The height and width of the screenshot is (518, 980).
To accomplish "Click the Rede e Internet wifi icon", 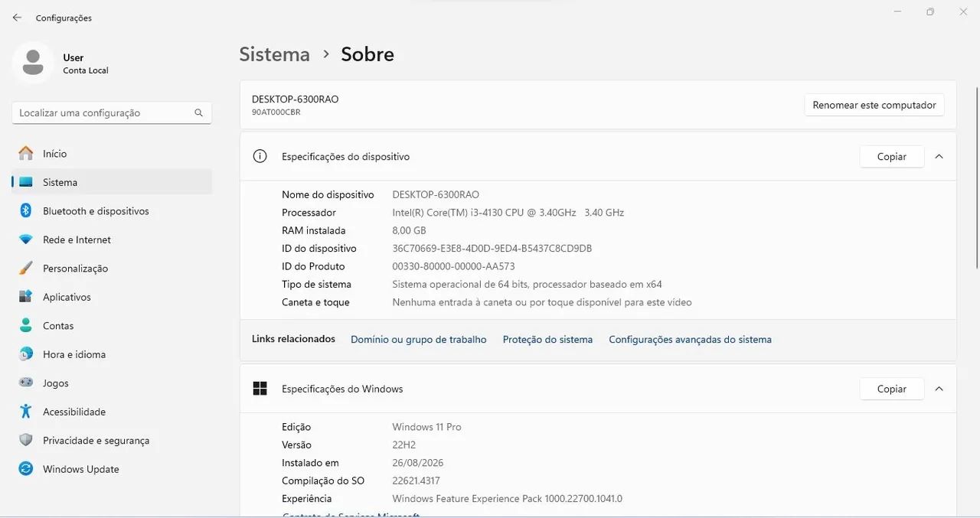I will [x=26, y=239].
